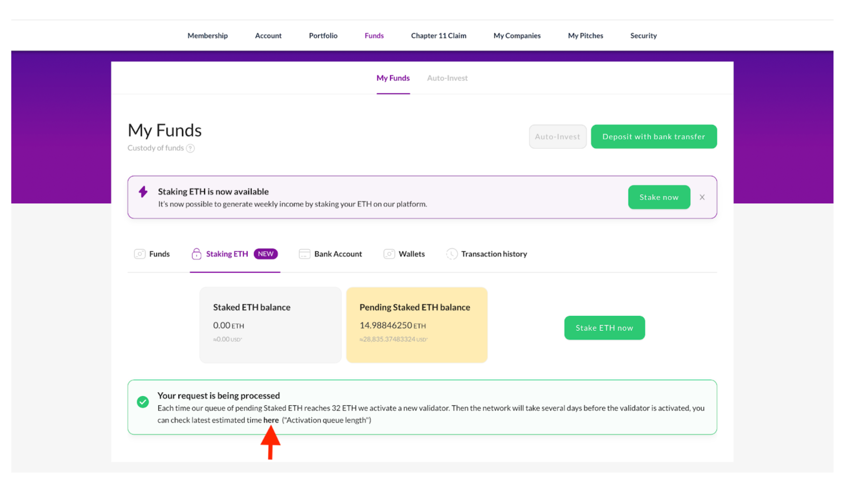Follow the 'here' estimated time link
The width and height of the screenshot is (868, 494).
(x=271, y=420)
